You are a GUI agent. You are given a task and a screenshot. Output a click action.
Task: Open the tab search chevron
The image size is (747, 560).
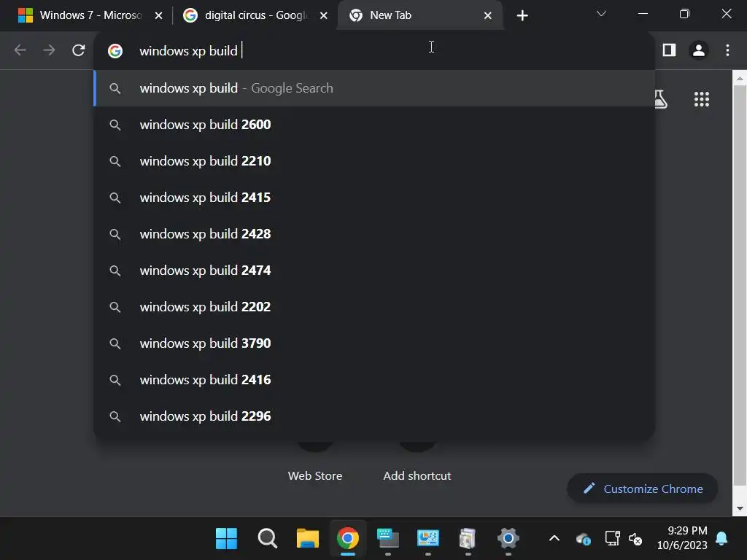(x=601, y=14)
